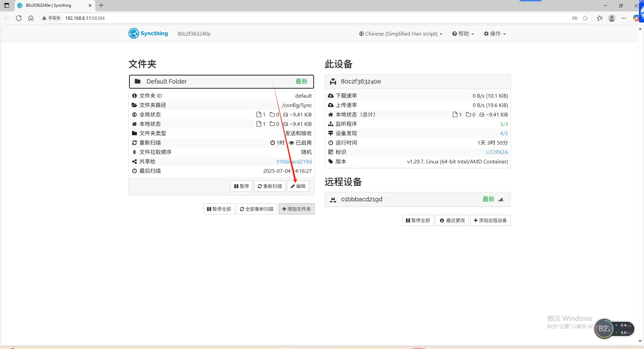The image size is (644, 349).
Task: Collapse this device 80c2f363240e panel
Action: point(417,82)
